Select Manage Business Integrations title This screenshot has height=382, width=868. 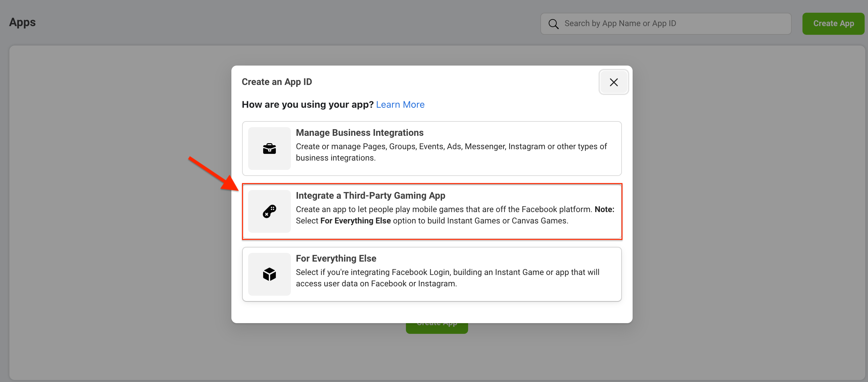pos(359,132)
